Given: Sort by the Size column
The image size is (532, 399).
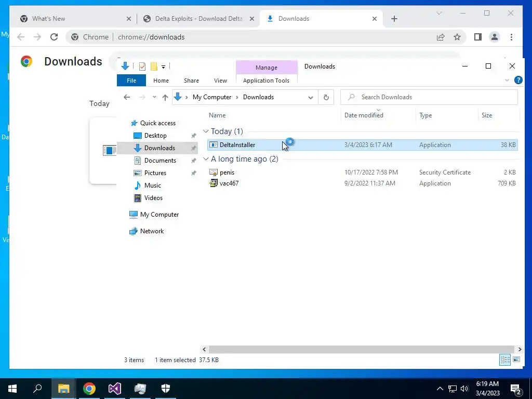Looking at the screenshot, I should 486,115.
